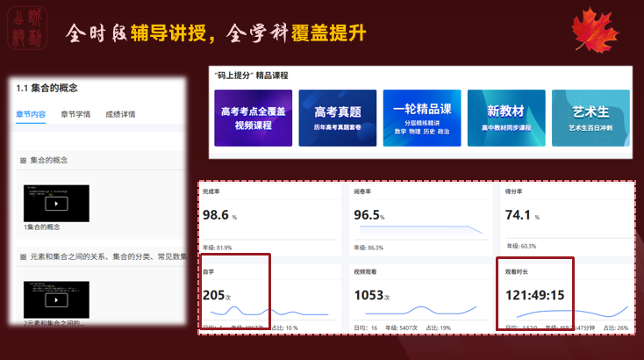
Task: Open 一轮精品课 course card
Action: [x=422, y=118]
